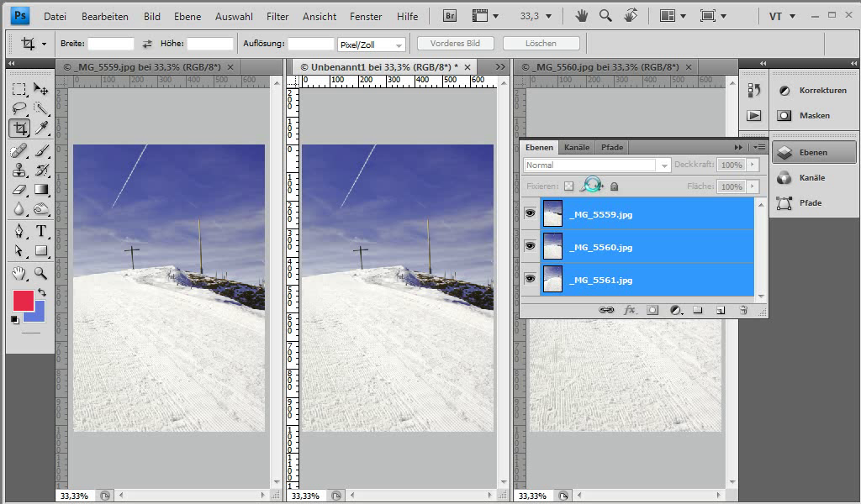Activate the _MG_5560.jpg document tab

tap(600, 67)
